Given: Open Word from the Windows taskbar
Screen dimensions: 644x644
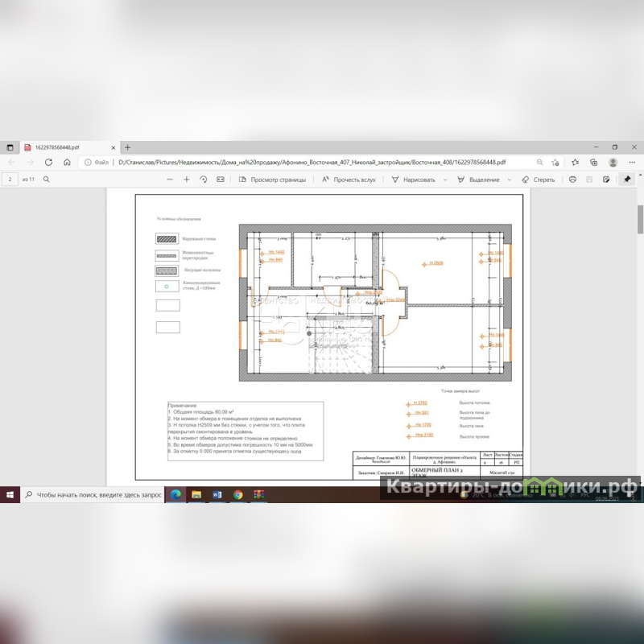Looking at the screenshot, I should point(217,494).
